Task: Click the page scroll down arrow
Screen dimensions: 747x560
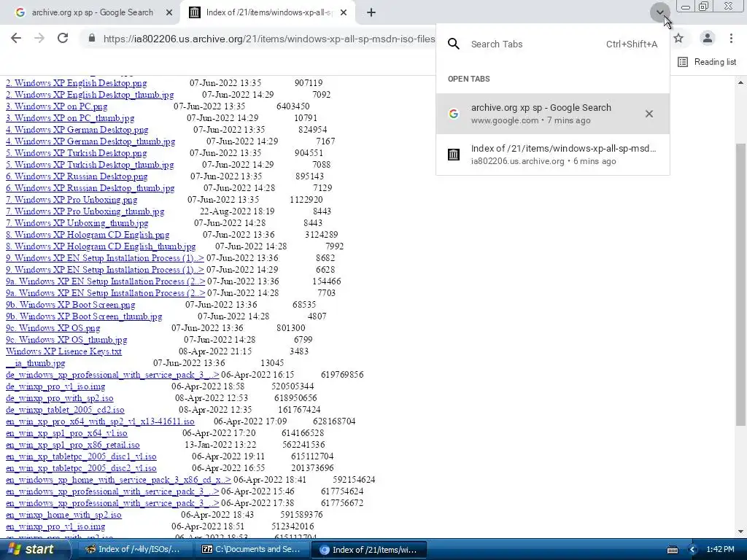Action: pyautogui.click(x=741, y=532)
